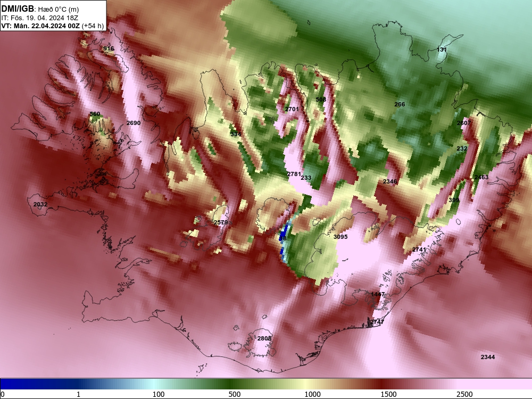Screen dimensions: 532x399
Task: Click the map value 233
Action: pyautogui.click(x=306, y=178)
